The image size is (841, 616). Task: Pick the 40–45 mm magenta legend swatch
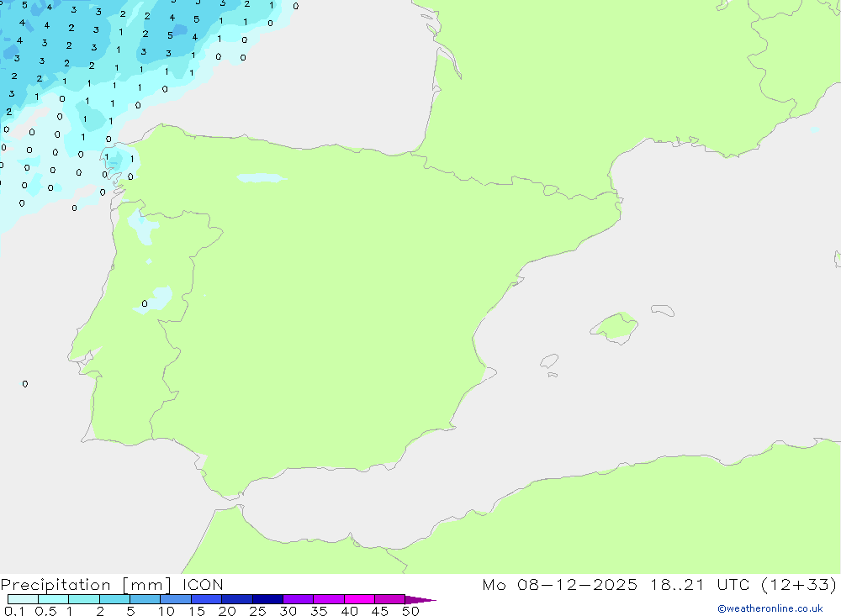click(x=359, y=599)
